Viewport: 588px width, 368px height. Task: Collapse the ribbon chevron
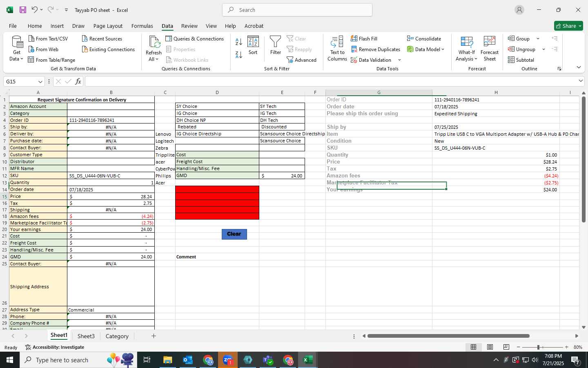point(579,67)
